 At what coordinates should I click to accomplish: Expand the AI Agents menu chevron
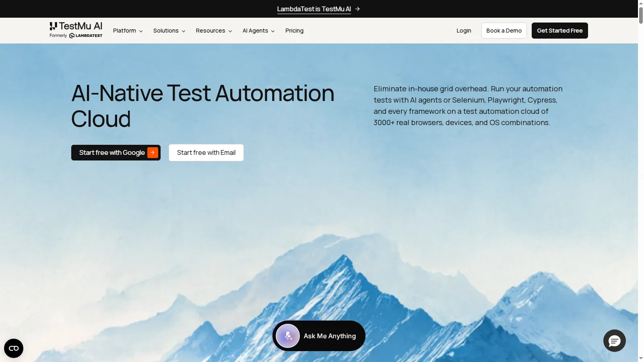click(x=273, y=31)
